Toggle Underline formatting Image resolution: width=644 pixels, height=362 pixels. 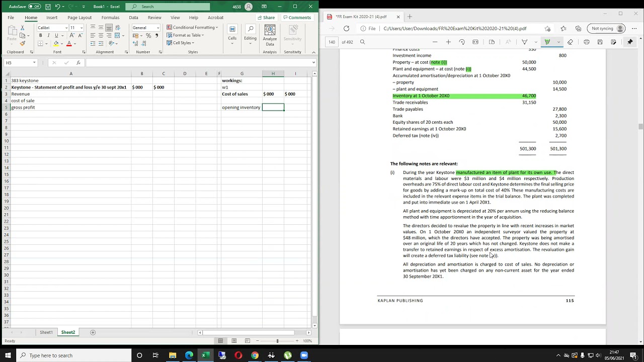click(x=56, y=36)
